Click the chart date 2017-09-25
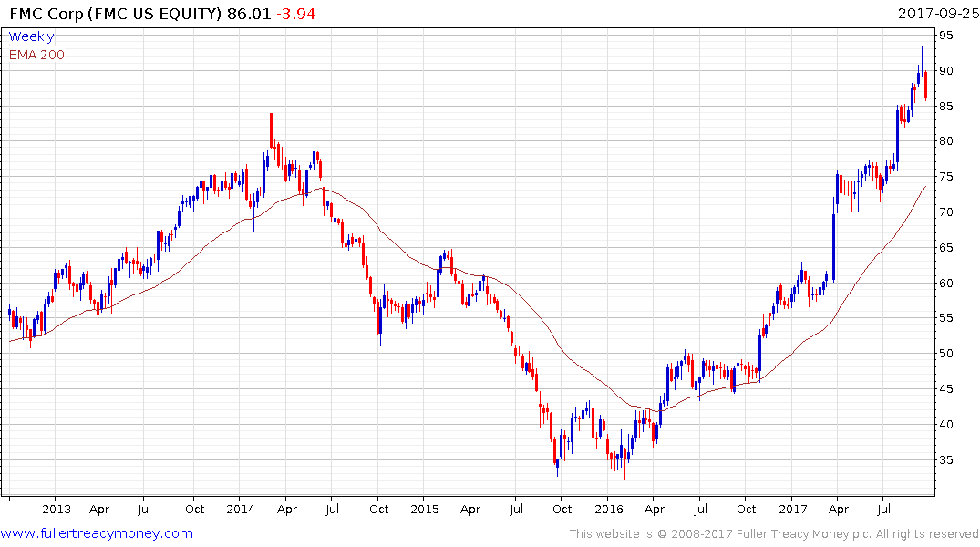 click(938, 13)
